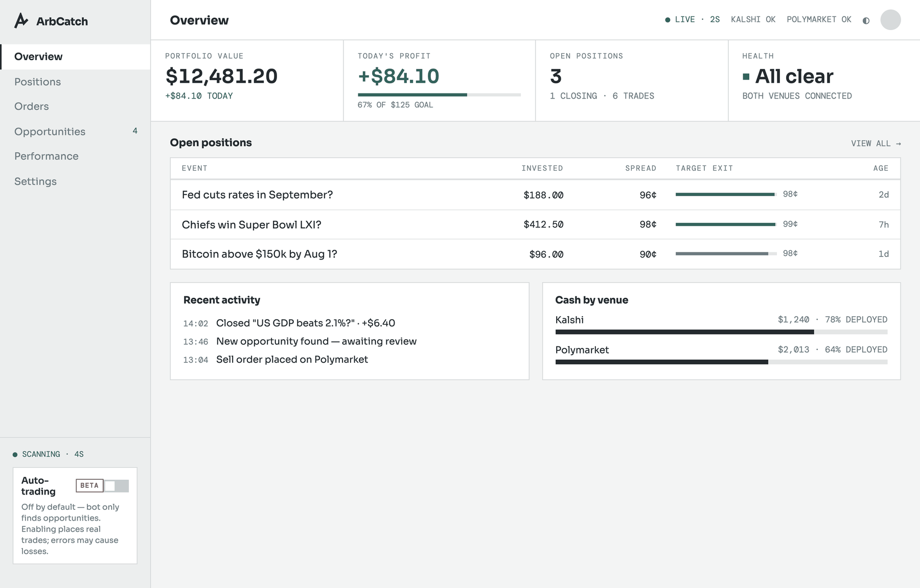Open the 'Fed cuts rates in September?' position
920x588 pixels.
[535, 195]
